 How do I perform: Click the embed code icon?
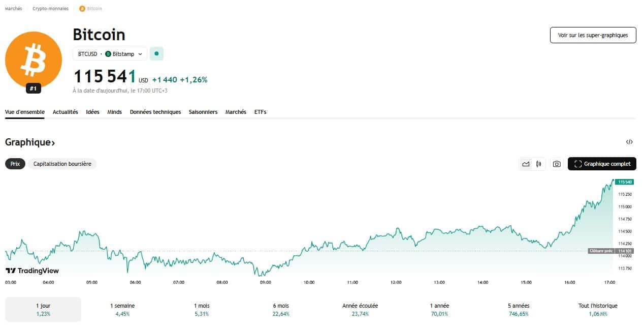point(629,142)
